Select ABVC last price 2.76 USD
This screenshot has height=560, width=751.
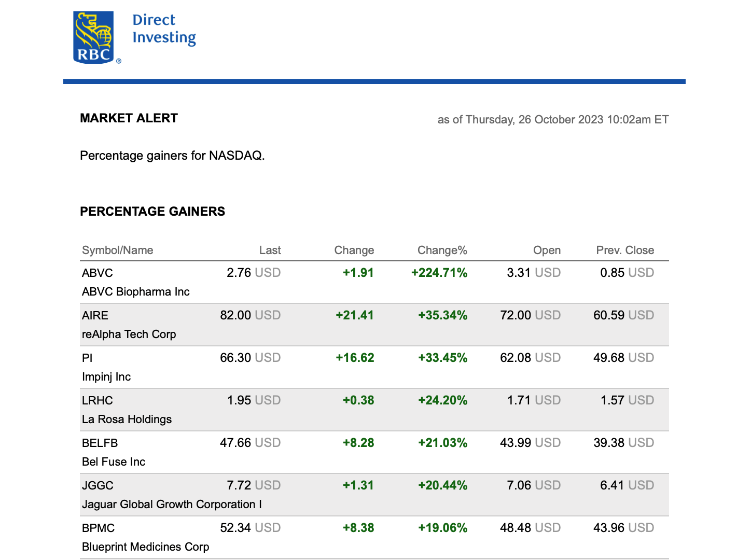coord(254,273)
